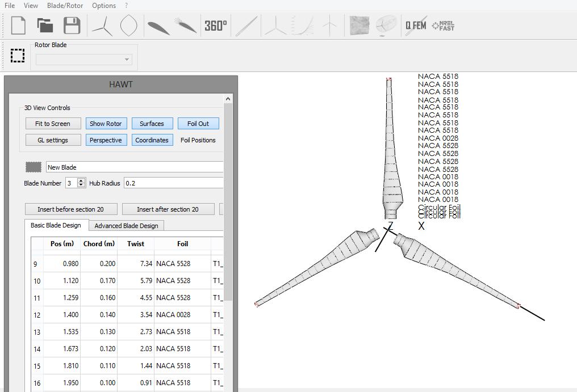The height and width of the screenshot is (392, 577).
Task: Open GL settings
Action: click(53, 140)
